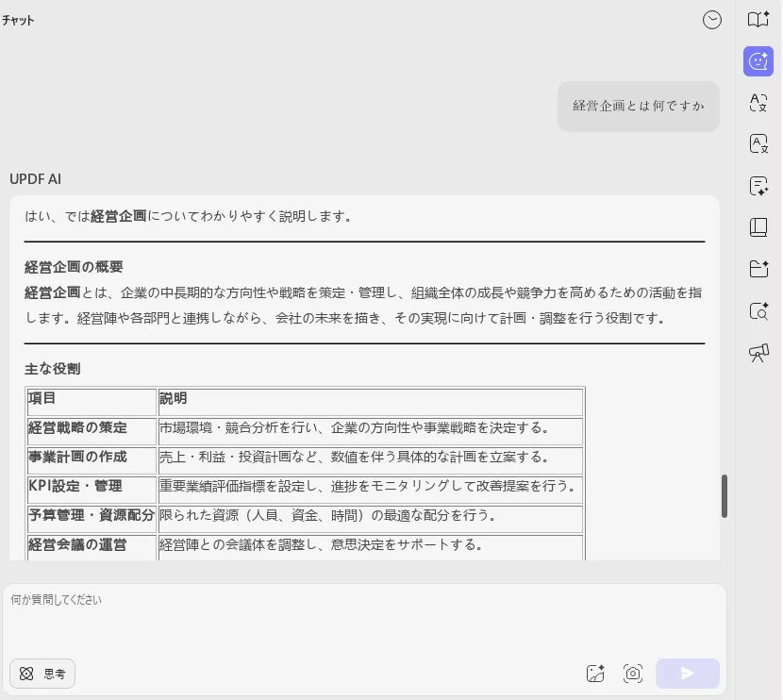Open the AI reader book icon
Image resolution: width=783 pixels, height=700 pixels.
point(758,20)
